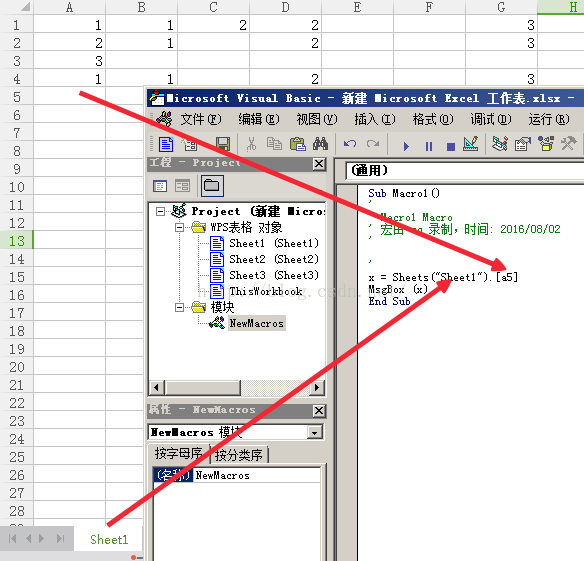Run the macro with play icon
584x561 pixels.
pyautogui.click(x=406, y=146)
